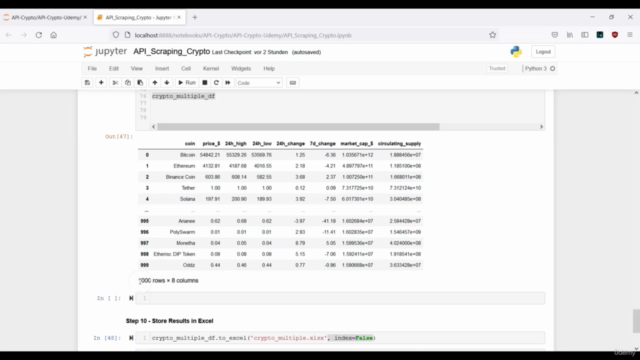This screenshot has height=360, width=640.
Task: Click the shield tracking protection icon
Action: (116, 35)
